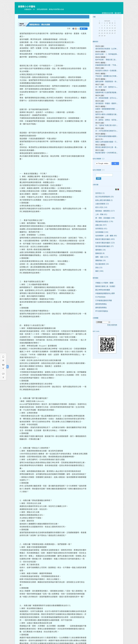Viewport: 138px width, 644px height.
Task: Go to the next month in the calendar
Action: pos(115,21)
